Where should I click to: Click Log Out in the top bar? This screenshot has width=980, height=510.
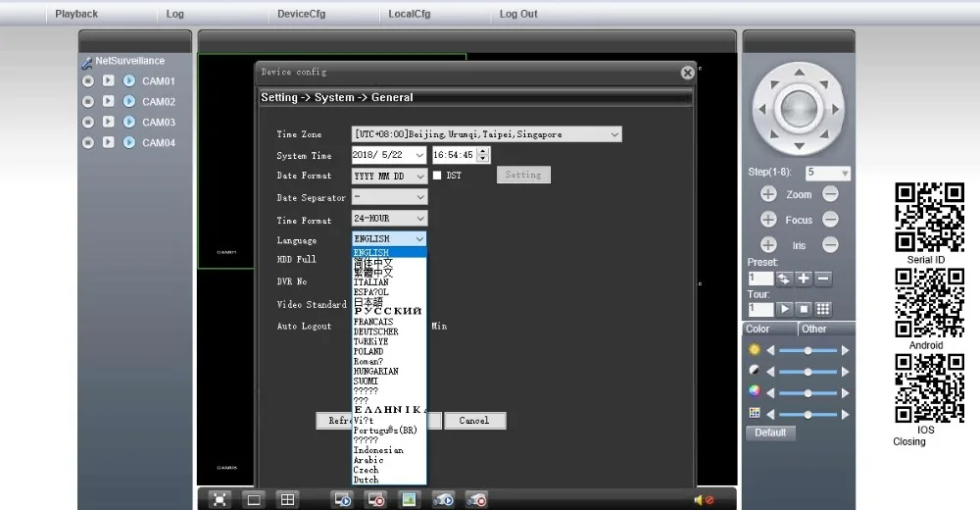click(x=518, y=14)
